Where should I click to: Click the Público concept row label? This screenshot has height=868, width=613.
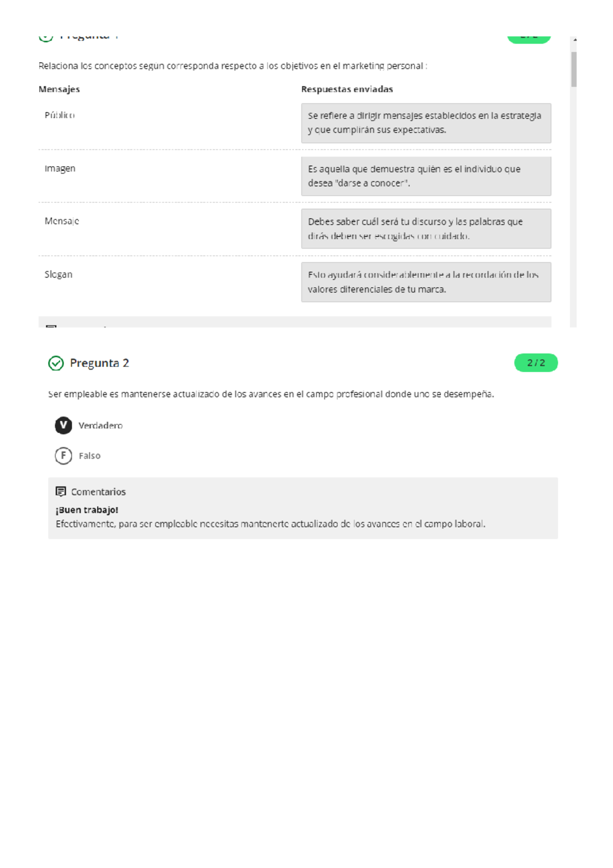click(x=60, y=116)
